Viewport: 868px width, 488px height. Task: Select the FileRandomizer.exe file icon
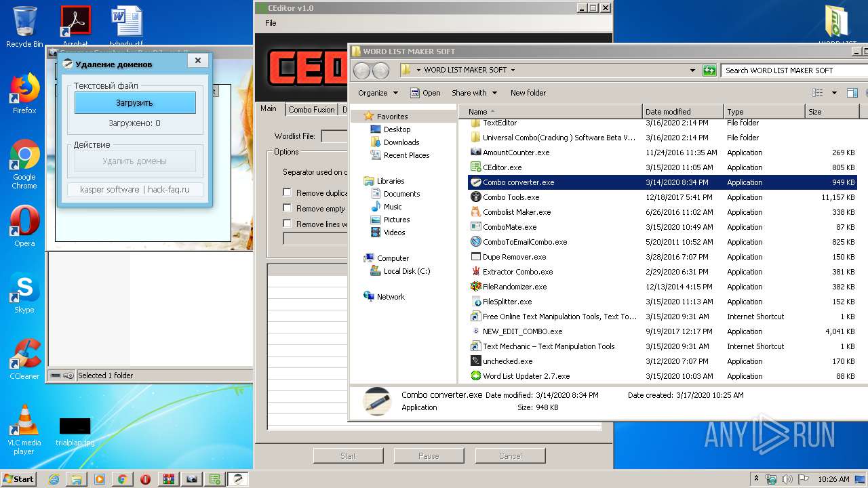[x=476, y=287]
